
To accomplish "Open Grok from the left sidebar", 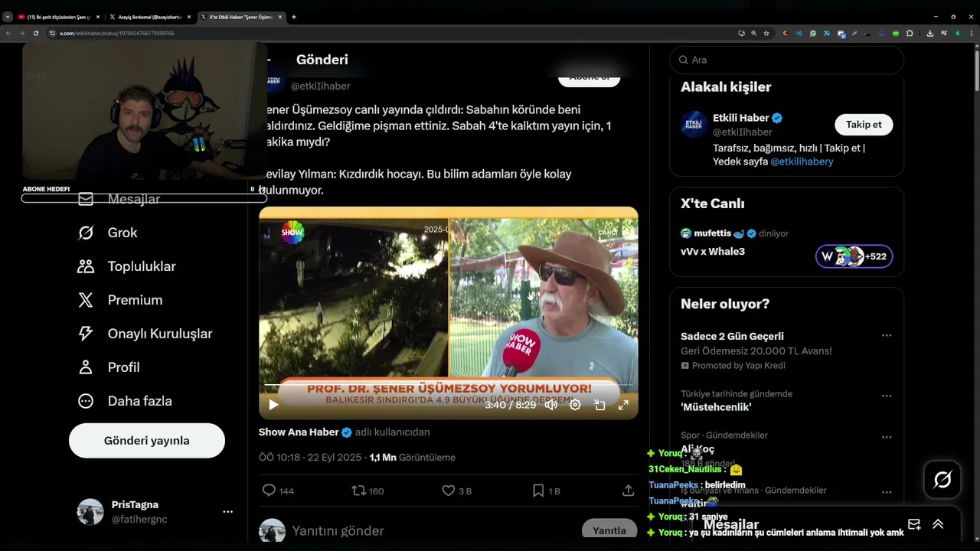I will pyautogui.click(x=107, y=233).
